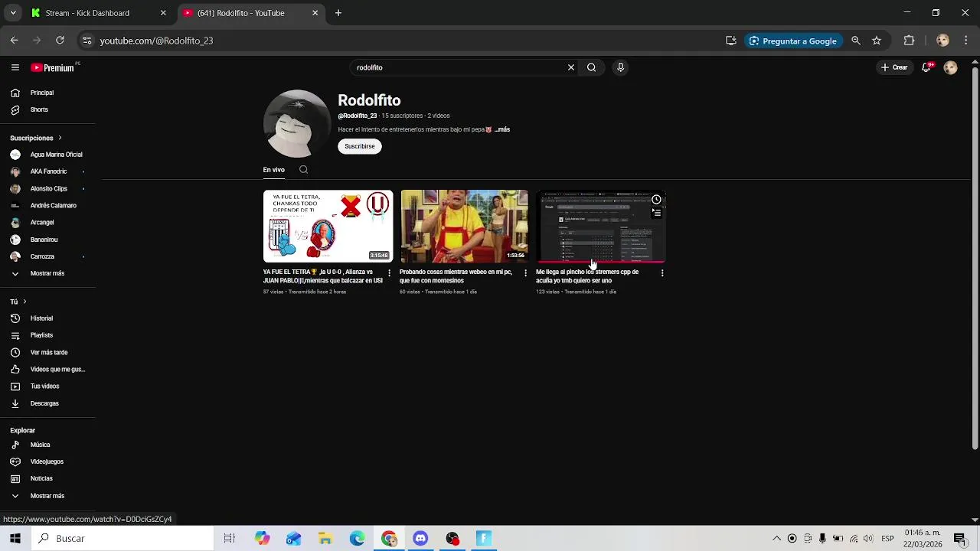The width and height of the screenshot is (980, 551).
Task: Select the En vivo channel tab
Action: (x=273, y=170)
